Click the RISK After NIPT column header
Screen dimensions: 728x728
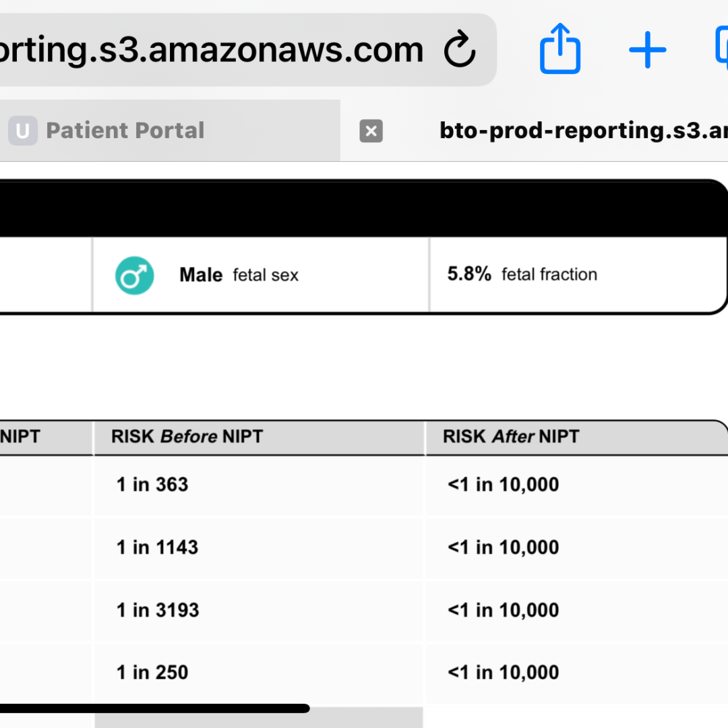pos(511,437)
